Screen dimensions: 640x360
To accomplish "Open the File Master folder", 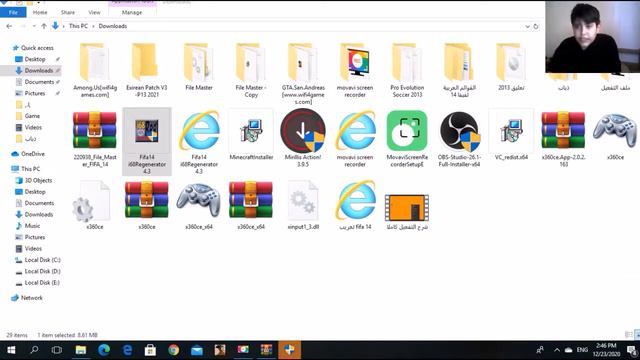I will pyautogui.click(x=199, y=67).
